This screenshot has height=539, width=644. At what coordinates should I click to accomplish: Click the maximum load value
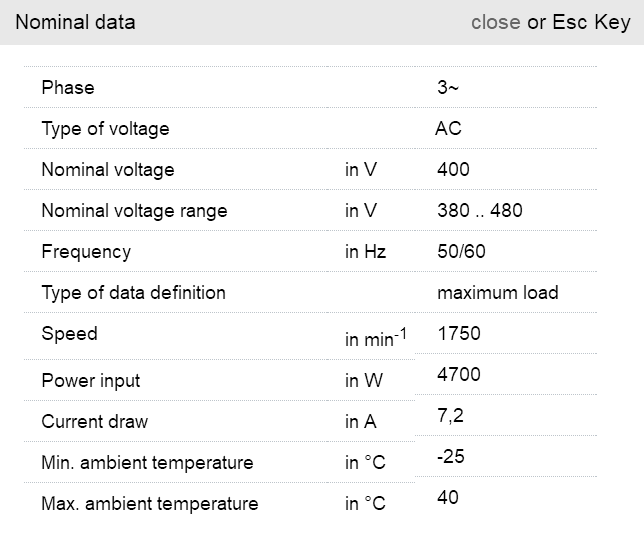(x=497, y=293)
